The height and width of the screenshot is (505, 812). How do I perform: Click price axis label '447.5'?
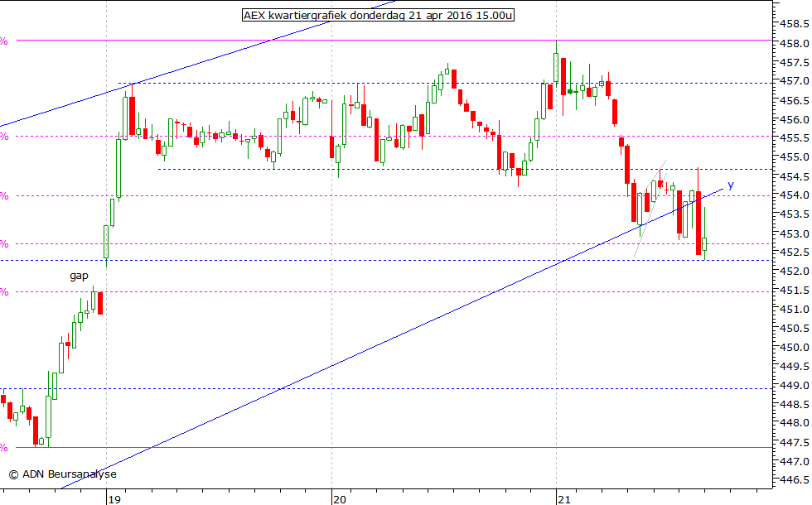795,442
